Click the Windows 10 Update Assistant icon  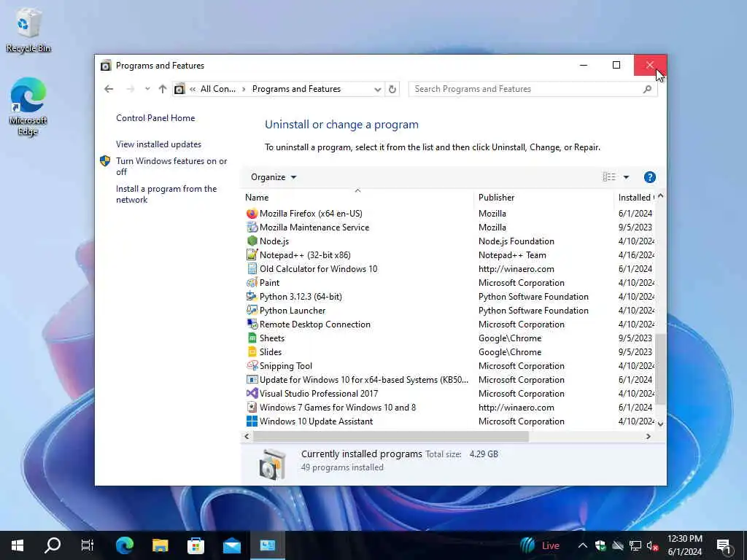[252, 421]
